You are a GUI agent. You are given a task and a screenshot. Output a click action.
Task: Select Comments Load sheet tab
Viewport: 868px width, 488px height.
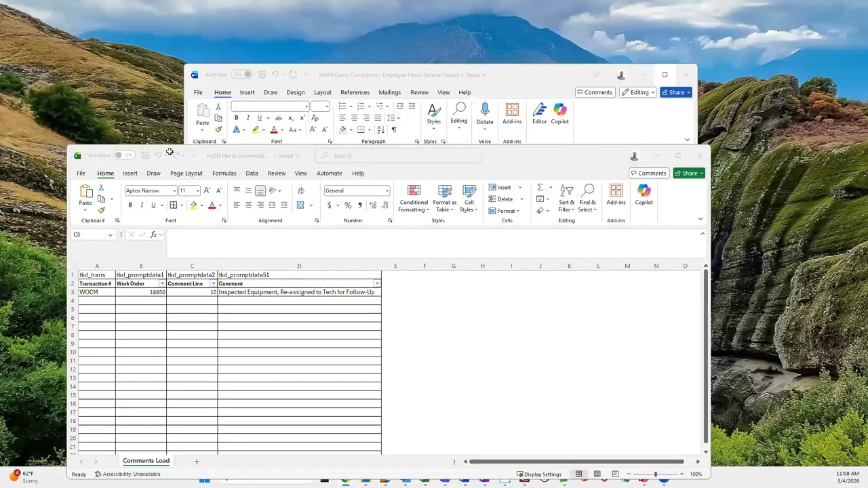click(x=146, y=461)
